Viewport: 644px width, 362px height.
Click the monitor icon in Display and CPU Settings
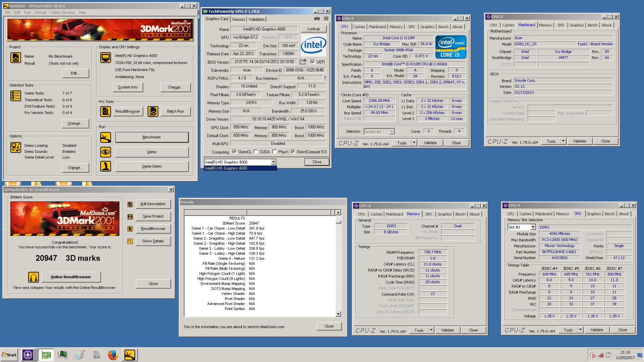pyautogui.click(x=106, y=58)
